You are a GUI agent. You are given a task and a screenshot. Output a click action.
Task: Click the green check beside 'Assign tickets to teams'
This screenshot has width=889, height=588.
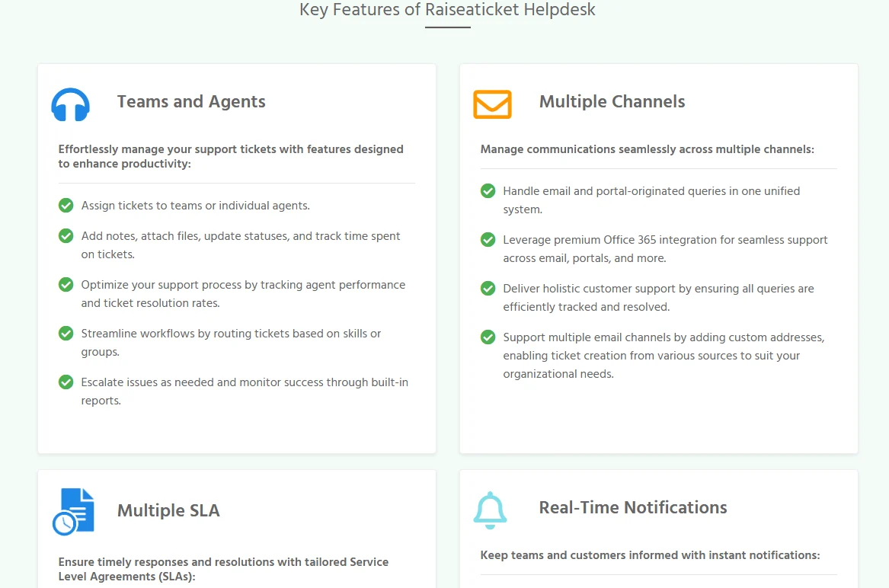[66, 205]
